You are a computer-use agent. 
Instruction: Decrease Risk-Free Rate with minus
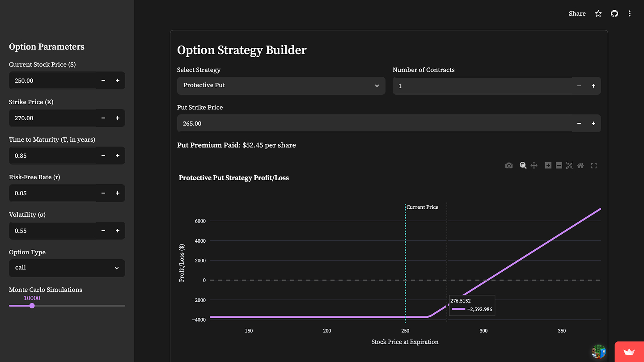click(103, 193)
